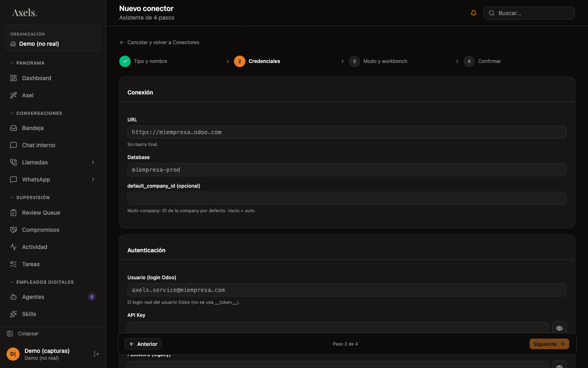Viewport: 588px width, 368px height.
Task: Click Colapsar to collapse the sidebar
Action: [x=23, y=334]
